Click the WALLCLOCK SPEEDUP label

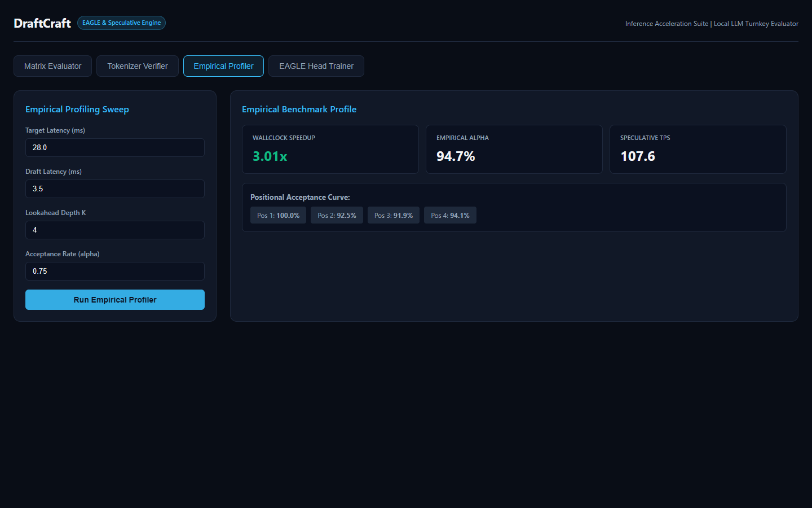pyautogui.click(x=284, y=138)
